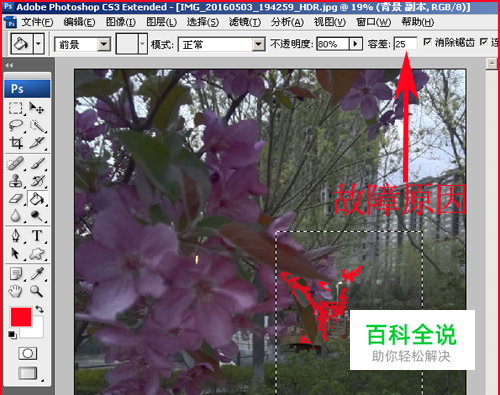The image size is (500, 395).
Task: Click the opacity field showing 80%
Action: coord(332,44)
